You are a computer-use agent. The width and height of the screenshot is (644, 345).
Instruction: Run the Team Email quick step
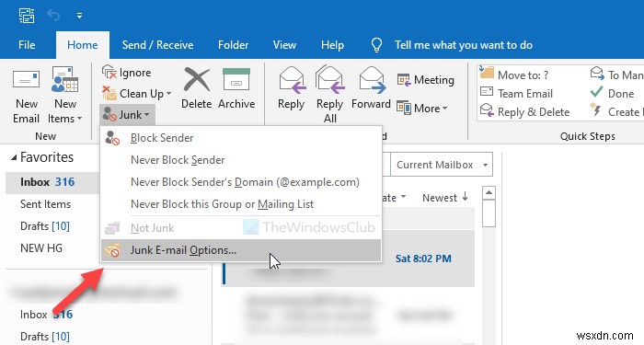coord(517,94)
